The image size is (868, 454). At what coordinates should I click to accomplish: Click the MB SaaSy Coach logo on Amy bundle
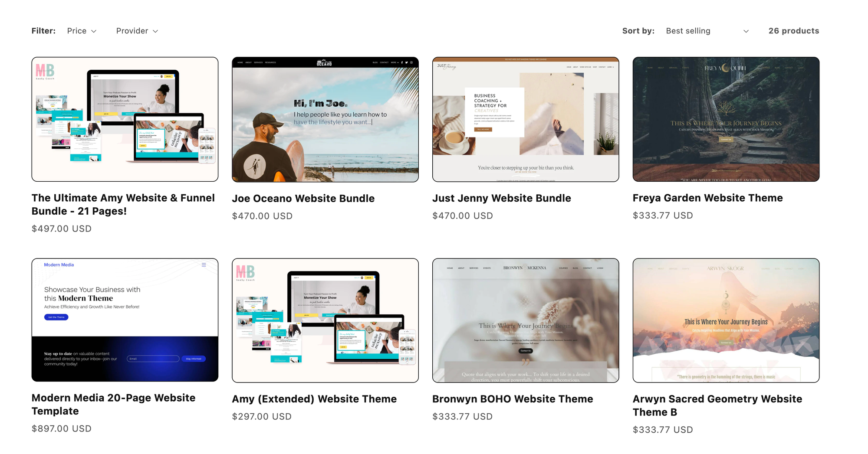coord(45,71)
